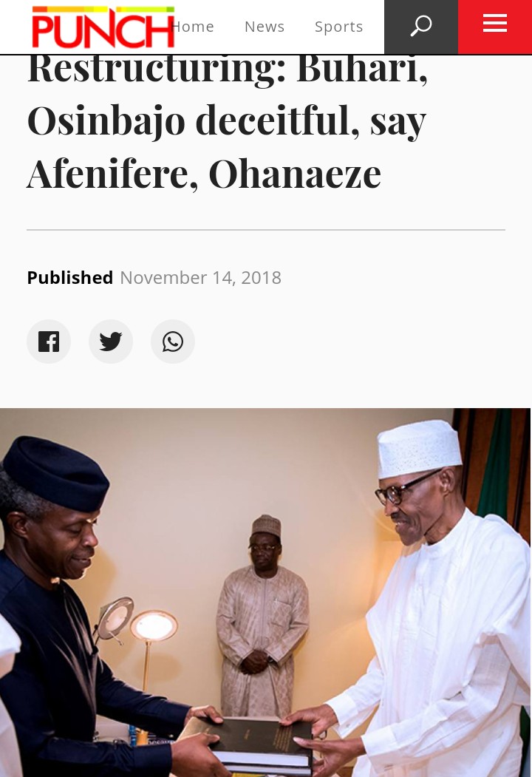Select the Sports menu item
Screen dimensions: 532x777
coord(339,27)
